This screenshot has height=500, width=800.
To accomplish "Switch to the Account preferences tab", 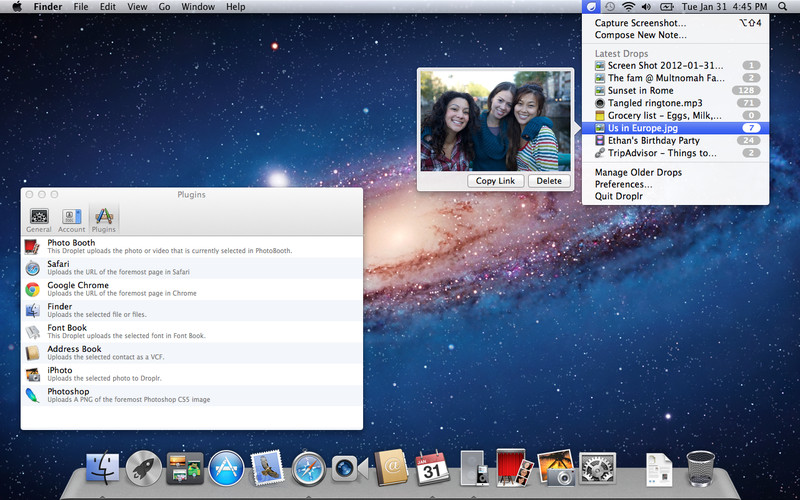I will coord(71,218).
